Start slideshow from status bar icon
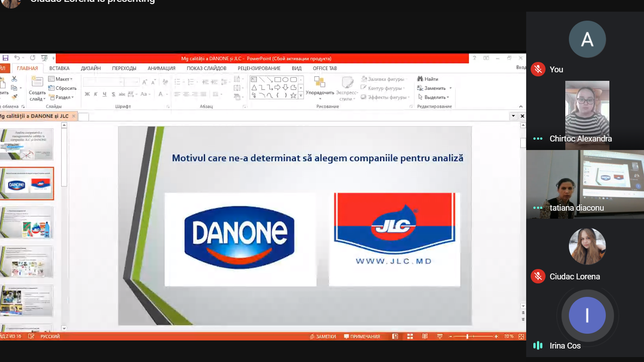This screenshot has height=362, width=644. point(439,336)
